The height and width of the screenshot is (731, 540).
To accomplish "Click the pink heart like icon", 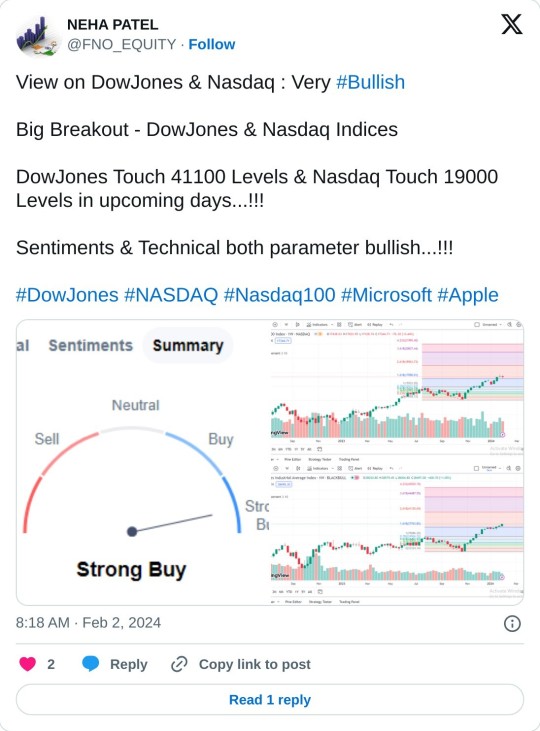I will [28, 663].
